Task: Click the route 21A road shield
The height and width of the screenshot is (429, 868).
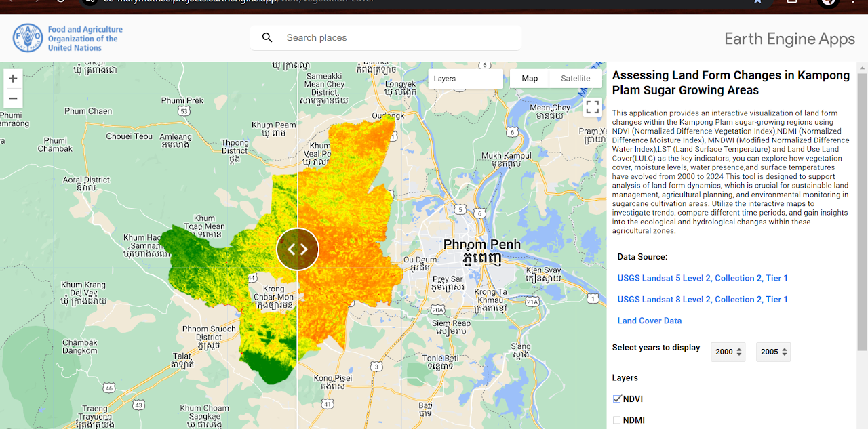Action: [x=532, y=302]
